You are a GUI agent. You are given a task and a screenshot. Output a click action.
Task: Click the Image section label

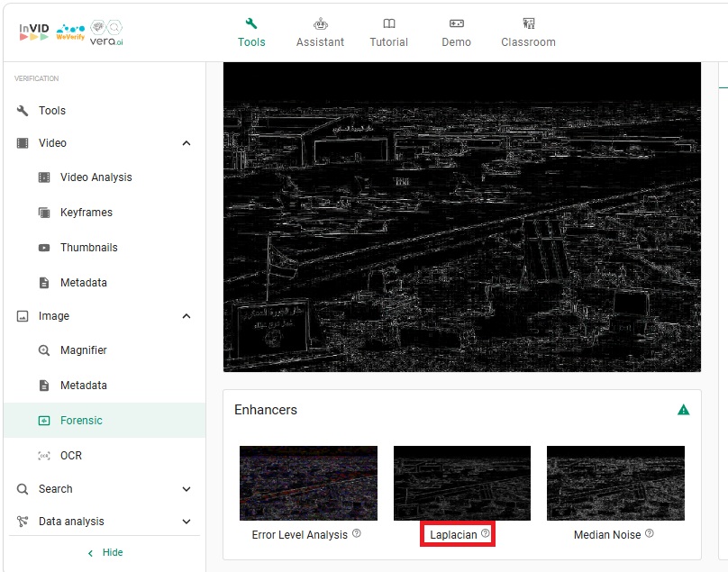coord(54,316)
